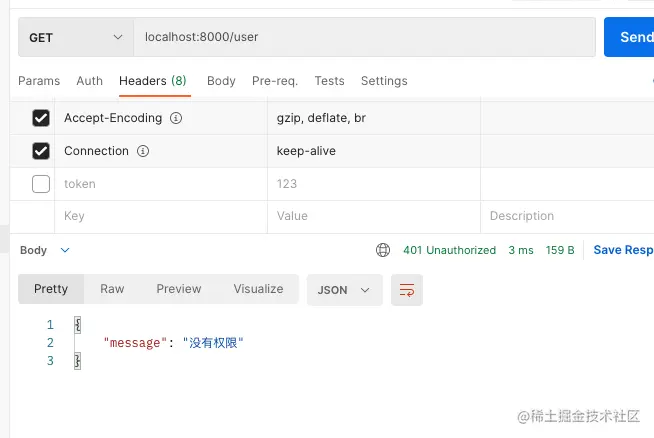
Task: Click the "message" key in response
Action: pyautogui.click(x=135, y=343)
